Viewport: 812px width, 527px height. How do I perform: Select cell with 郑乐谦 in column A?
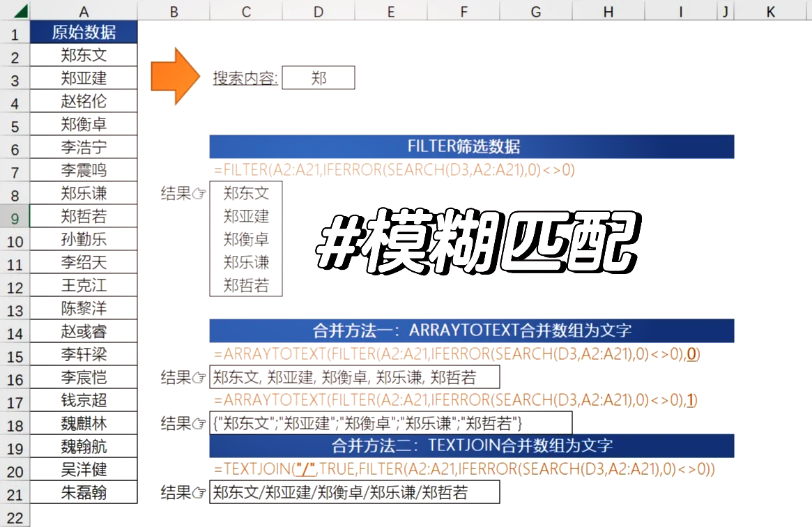coord(84,193)
